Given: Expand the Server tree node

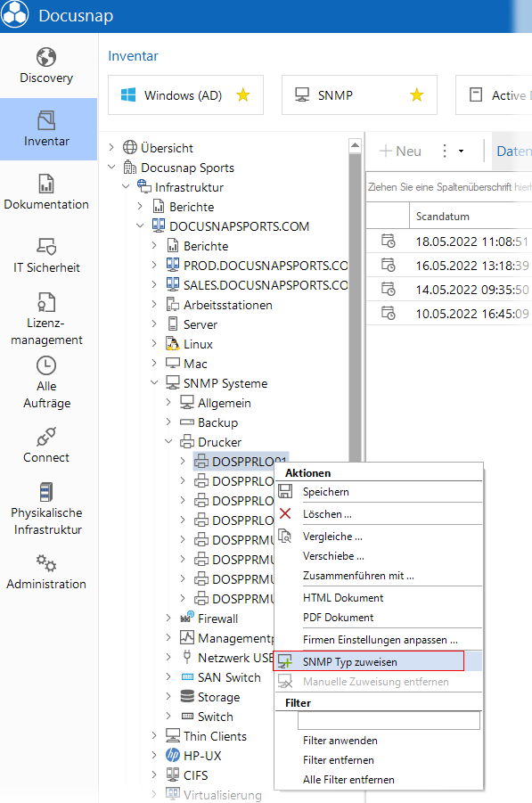Looking at the screenshot, I should (x=154, y=324).
